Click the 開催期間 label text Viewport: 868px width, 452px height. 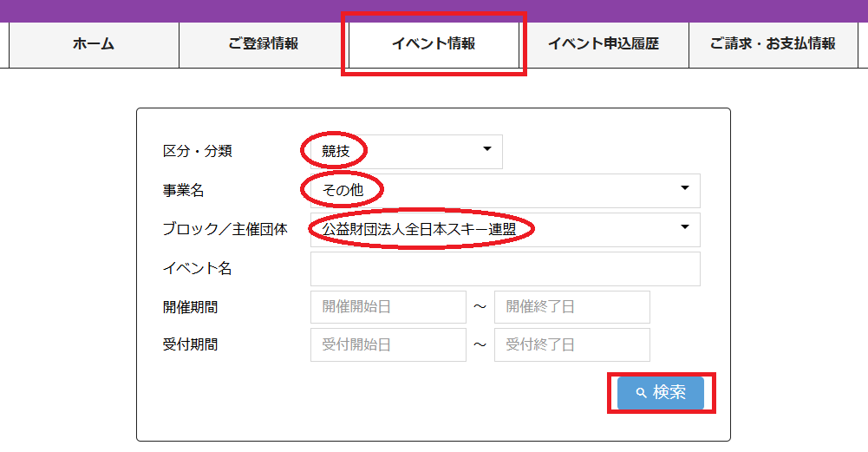[x=190, y=307]
